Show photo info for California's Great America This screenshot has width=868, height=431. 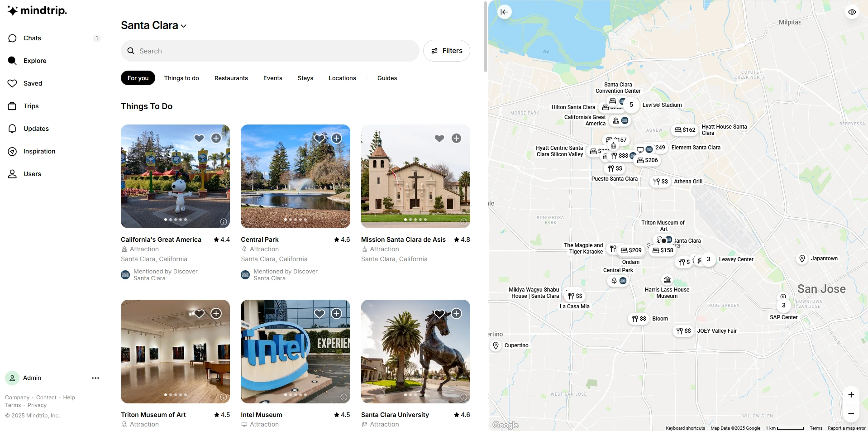click(x=224, y=222)
